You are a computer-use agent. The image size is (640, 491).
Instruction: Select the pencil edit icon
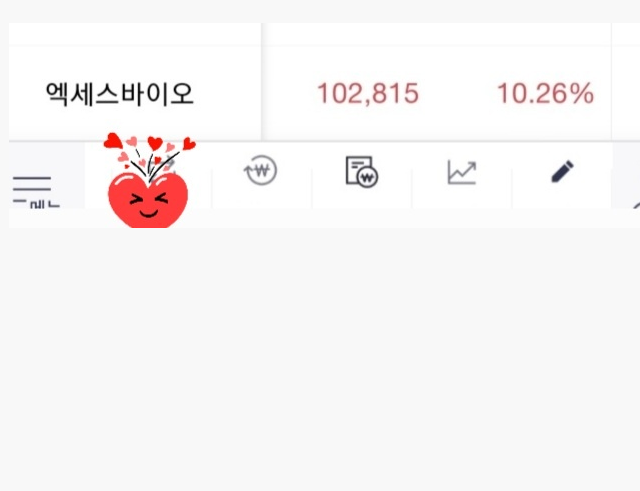(562, 171)
